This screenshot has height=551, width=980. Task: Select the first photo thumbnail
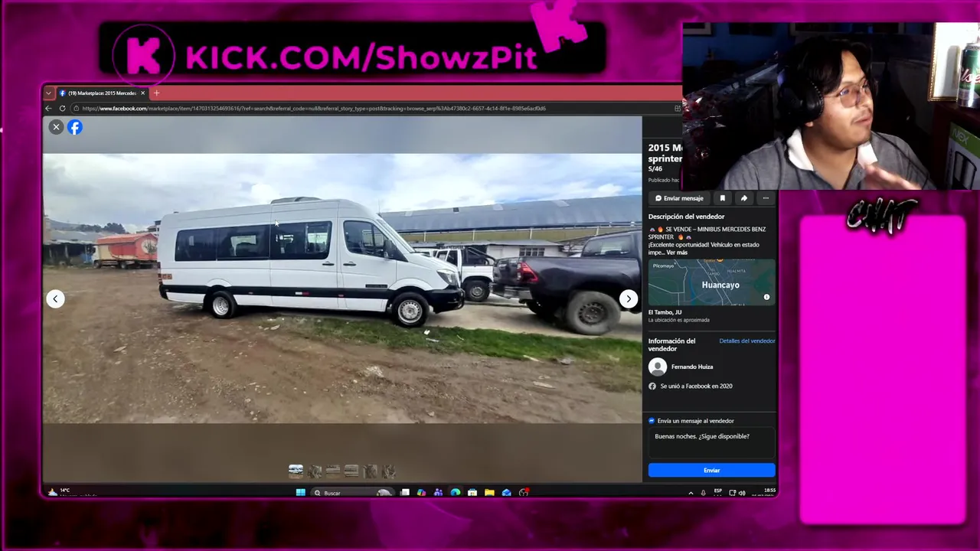[296, 471]
